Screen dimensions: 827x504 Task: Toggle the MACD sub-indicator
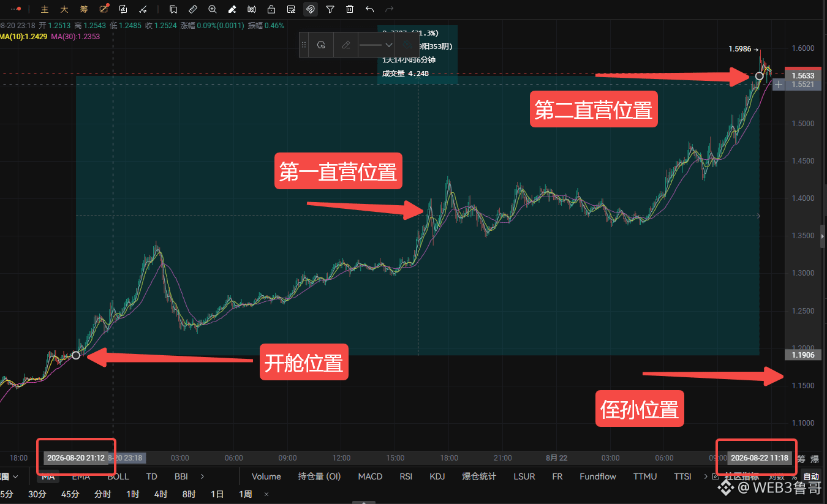point(370,476)
